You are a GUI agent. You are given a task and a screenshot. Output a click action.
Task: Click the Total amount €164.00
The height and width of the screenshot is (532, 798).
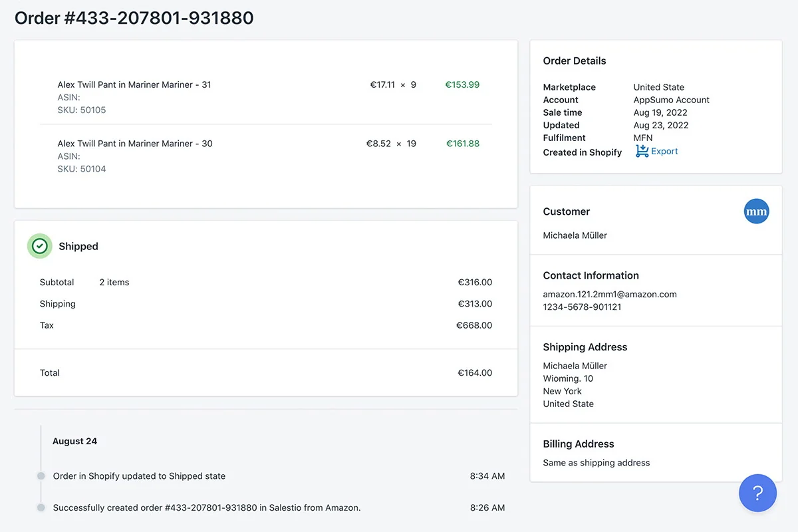click(475, 373)
